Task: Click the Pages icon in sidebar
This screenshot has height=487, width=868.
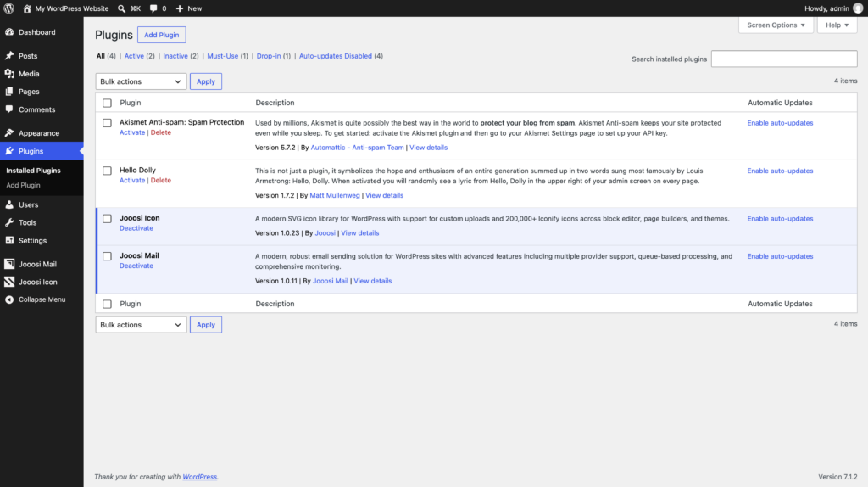Action: tap(9, 92)
